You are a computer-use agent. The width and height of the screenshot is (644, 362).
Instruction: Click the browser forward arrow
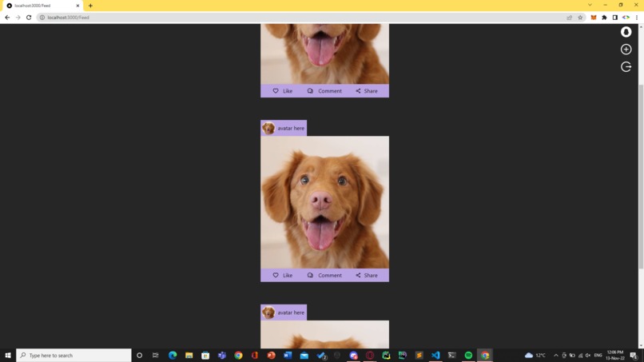point(18,18)
